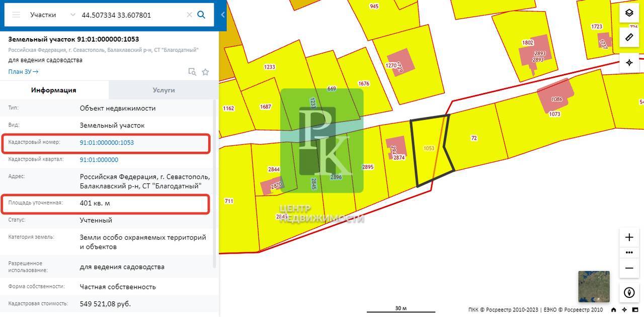Open the hamburger menu in search bar
The image size is (644, 317).
click(x=16, y=15)
